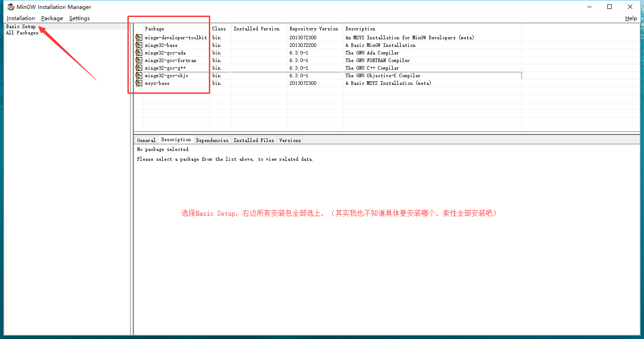This screenshot has height=339, width=644.
Task: Switch to the General tab
Action: 146,140
